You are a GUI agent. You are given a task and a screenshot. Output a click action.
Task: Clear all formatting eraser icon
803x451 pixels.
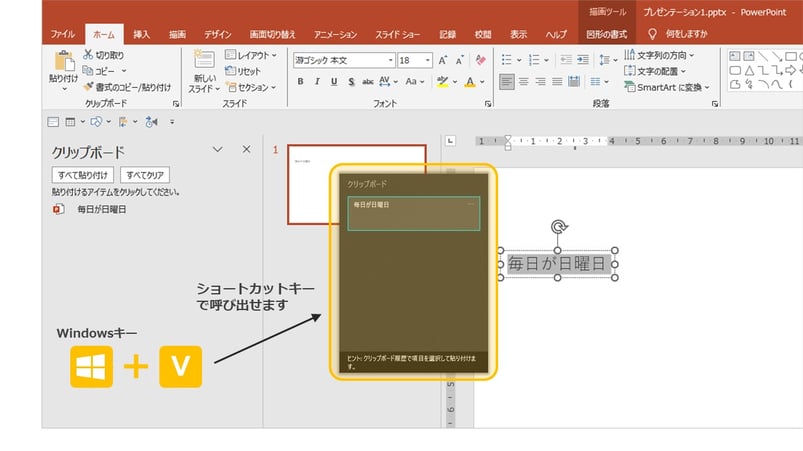(480, 60)
